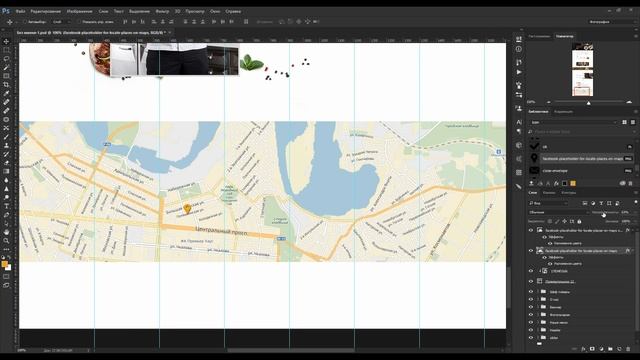Toggle Quick Mask mode
Viewport: 640px width, 360px height.
tap(6, 277)
